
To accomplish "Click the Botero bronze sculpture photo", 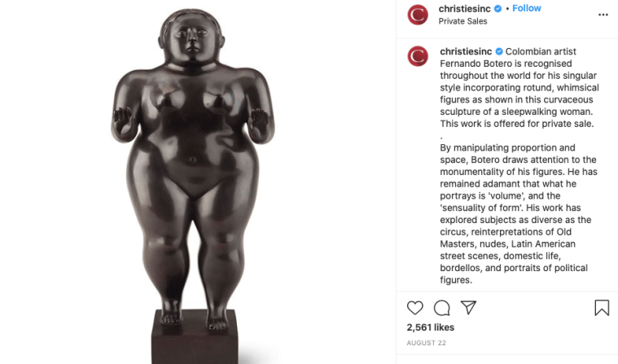I will (193, 182).
